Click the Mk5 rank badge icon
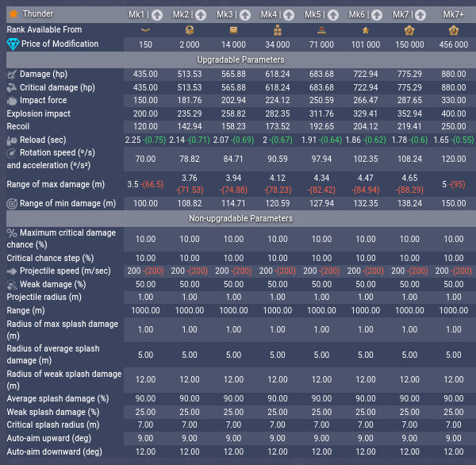476x465 pixels. (x=321, y=30)
